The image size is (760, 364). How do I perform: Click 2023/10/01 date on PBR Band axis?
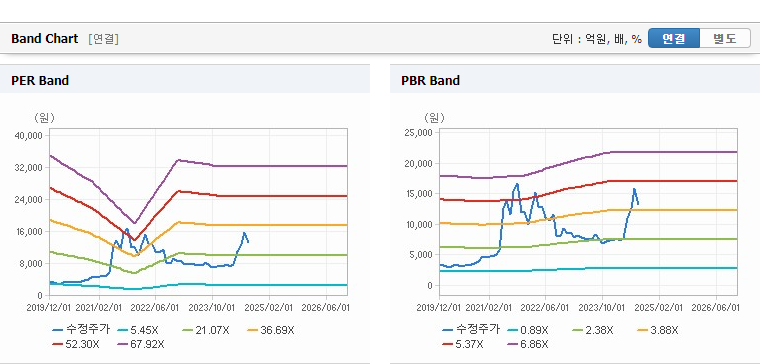click(602, 308)
